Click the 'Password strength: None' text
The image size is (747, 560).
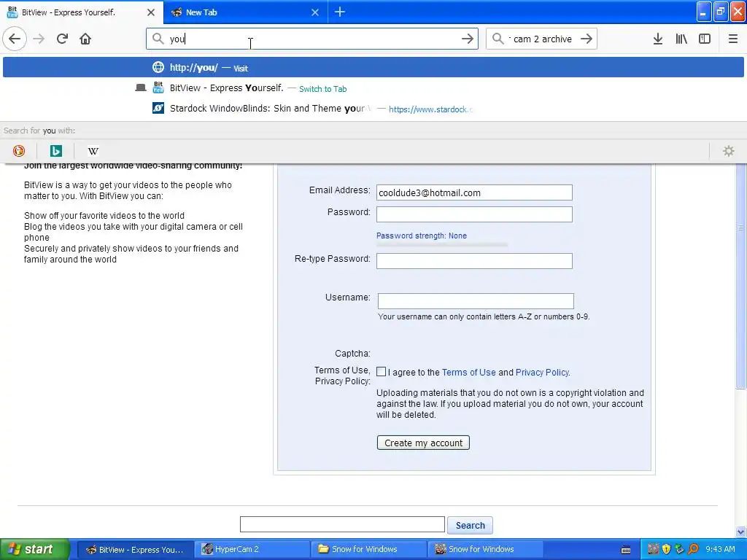[421, 236]
